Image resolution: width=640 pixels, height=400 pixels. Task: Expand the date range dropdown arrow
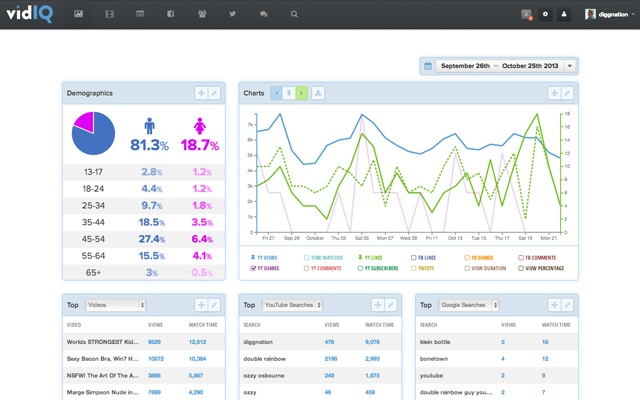(570, 66)
